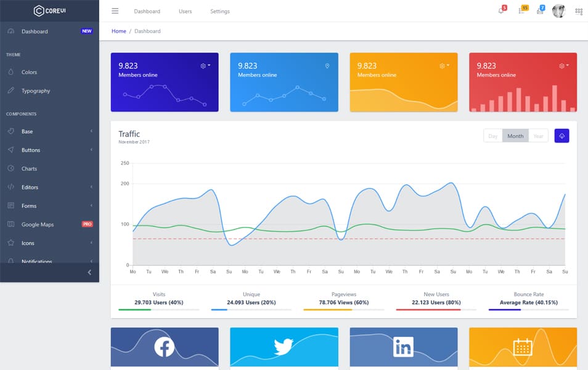The width and height of the screenshot is (588, 370).
Task: Click the user avatar photo
Action: (559, 10)
